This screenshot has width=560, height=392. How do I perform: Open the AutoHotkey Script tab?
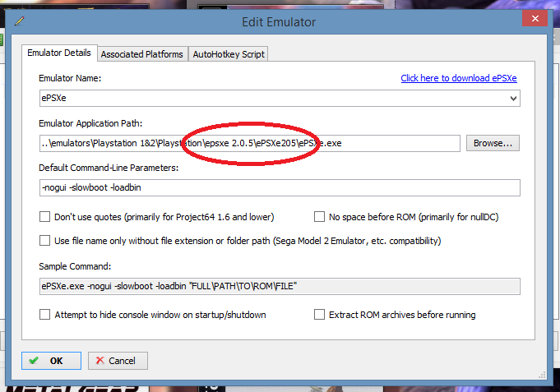click(x=229, y=54)
